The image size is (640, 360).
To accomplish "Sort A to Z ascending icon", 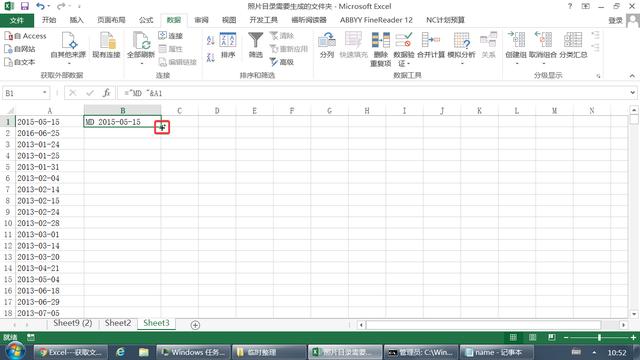I will pos(211,40).
